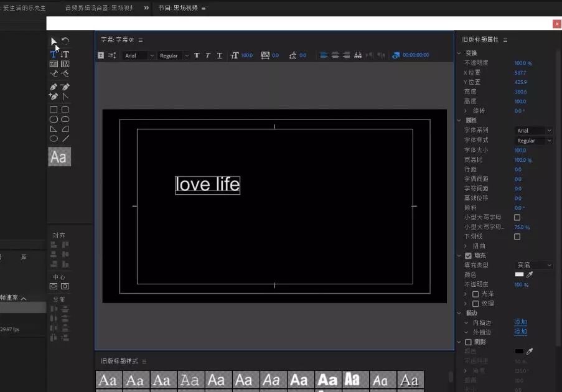This screenshot has width=562, height=392.
Task: Select the Rounded Corner Rectangle tool
Action: coord(65,110)
